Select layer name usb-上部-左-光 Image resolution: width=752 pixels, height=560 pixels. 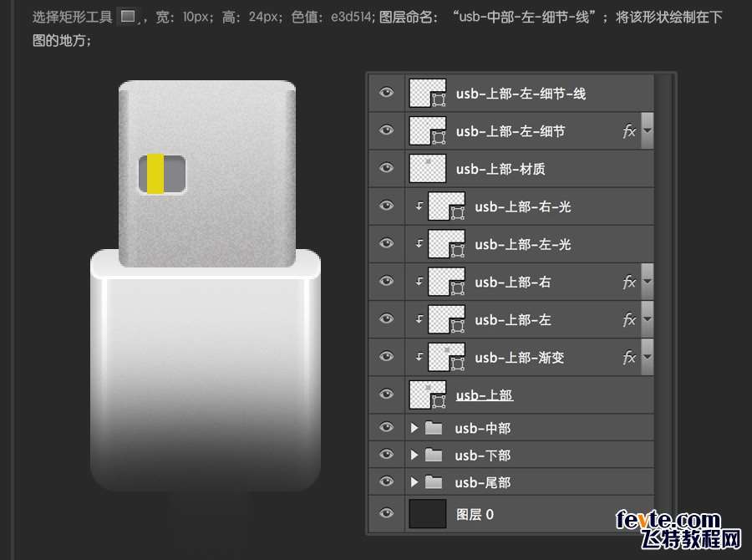point(523,244)
